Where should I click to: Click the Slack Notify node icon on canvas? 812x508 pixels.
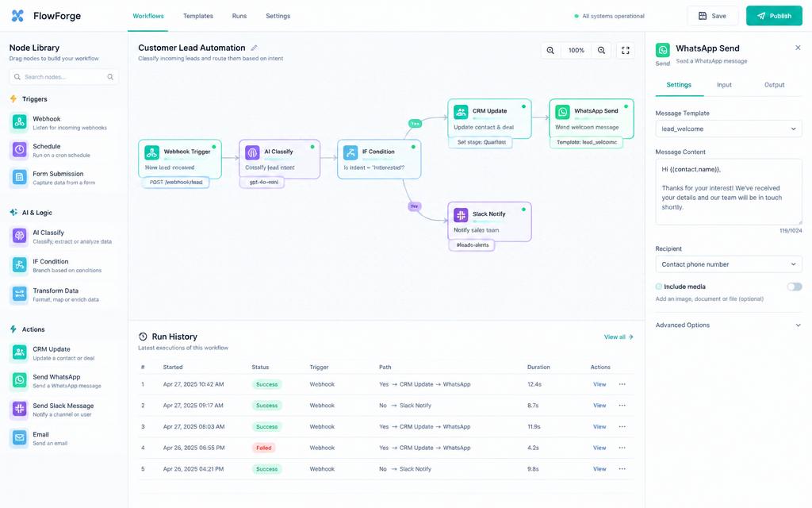pyautogui.click(x=461, y=214)
